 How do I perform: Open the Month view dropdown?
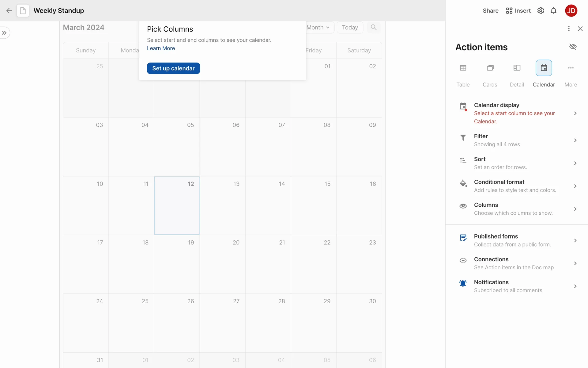pyautogui.click(x=318, y=27)
